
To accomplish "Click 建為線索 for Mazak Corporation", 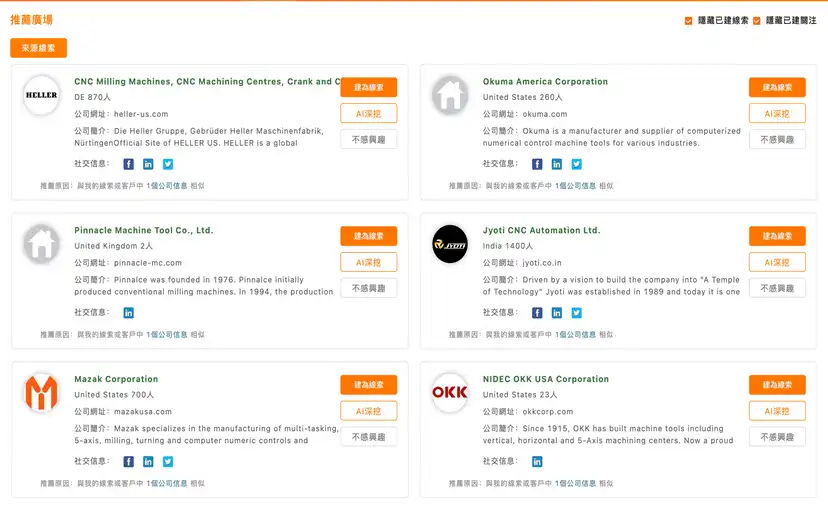I will point(369,385).
